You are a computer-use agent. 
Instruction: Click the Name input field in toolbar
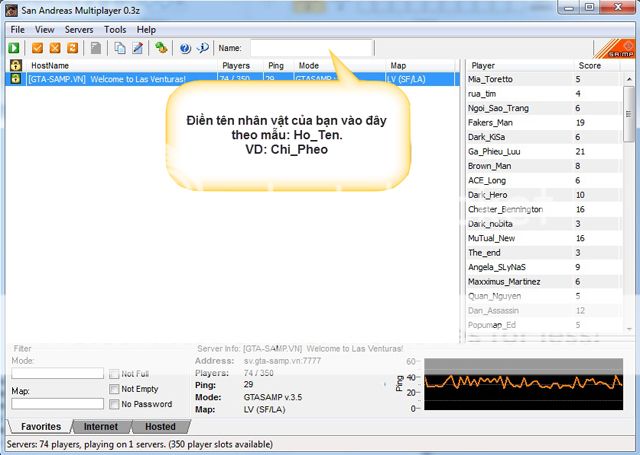click(310, 47)
